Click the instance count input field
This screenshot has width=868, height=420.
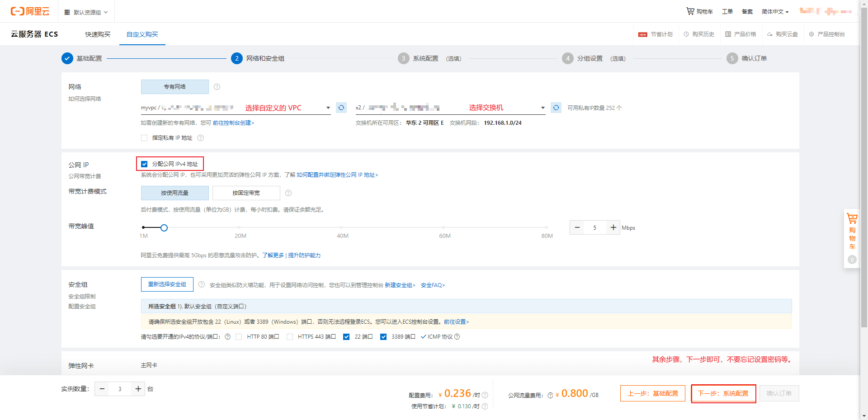click(120, 389)
